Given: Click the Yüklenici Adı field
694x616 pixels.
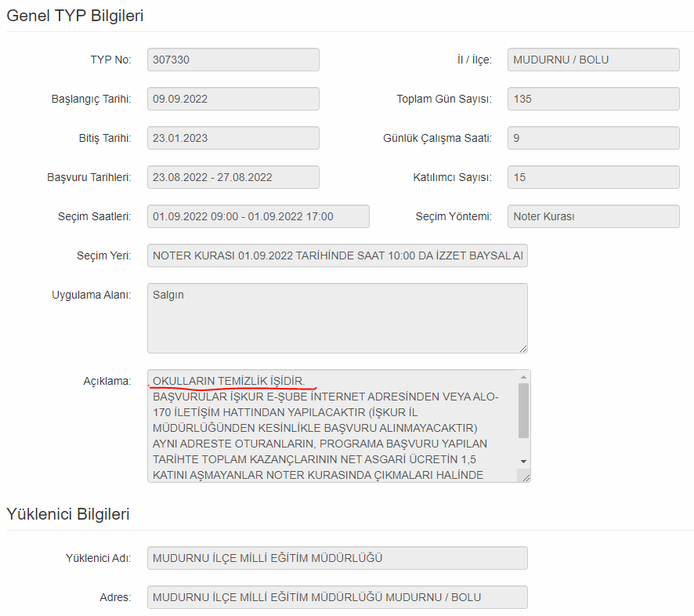Looking at the screenshot, I should pyautogui.click(x=337, y=558).
